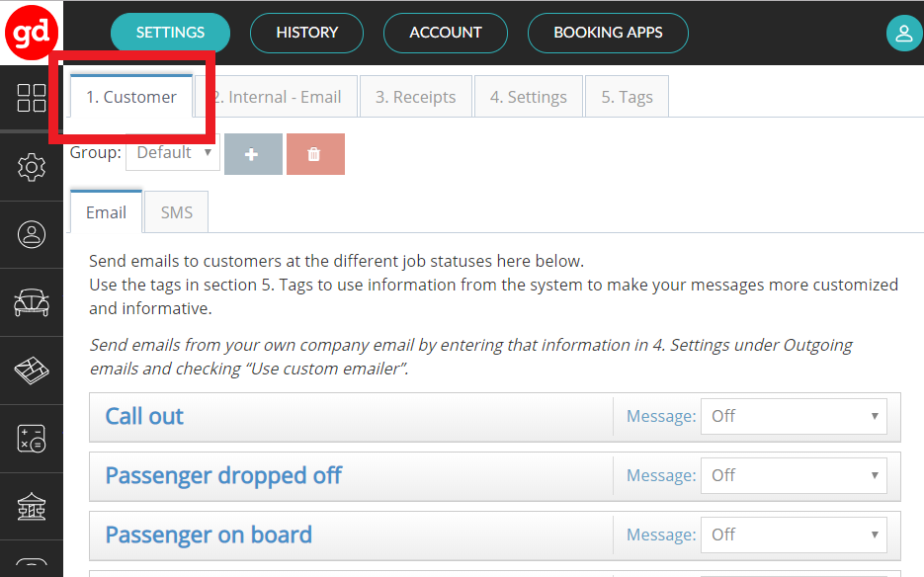Open Message dropdown for Call out
Image resolution: width=924 pixels, height=577 pixels.
(794, 416)
